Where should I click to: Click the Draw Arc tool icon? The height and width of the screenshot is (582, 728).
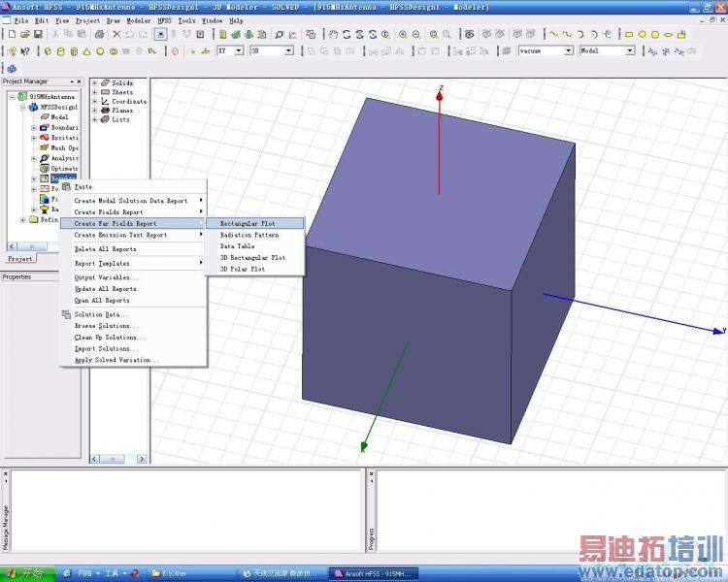580,34
